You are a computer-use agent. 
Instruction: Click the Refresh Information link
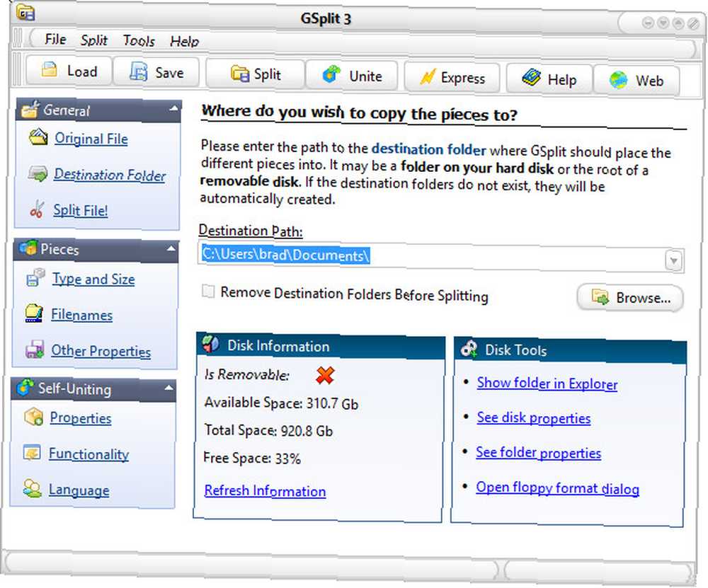click(265, 490)
